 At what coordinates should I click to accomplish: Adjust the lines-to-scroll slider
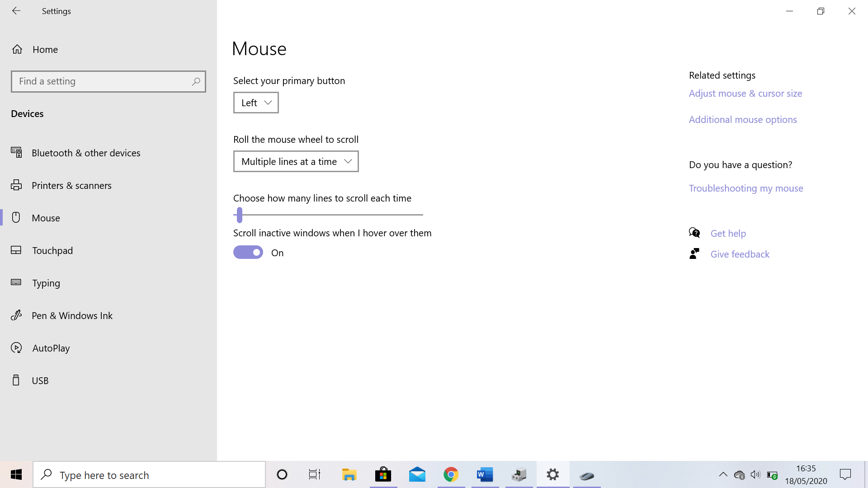239,215
